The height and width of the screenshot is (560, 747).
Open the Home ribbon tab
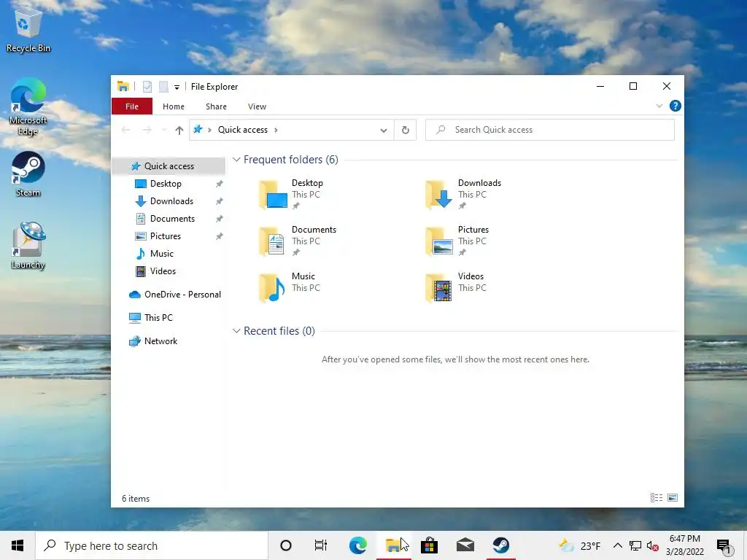[x=174, y=106]
